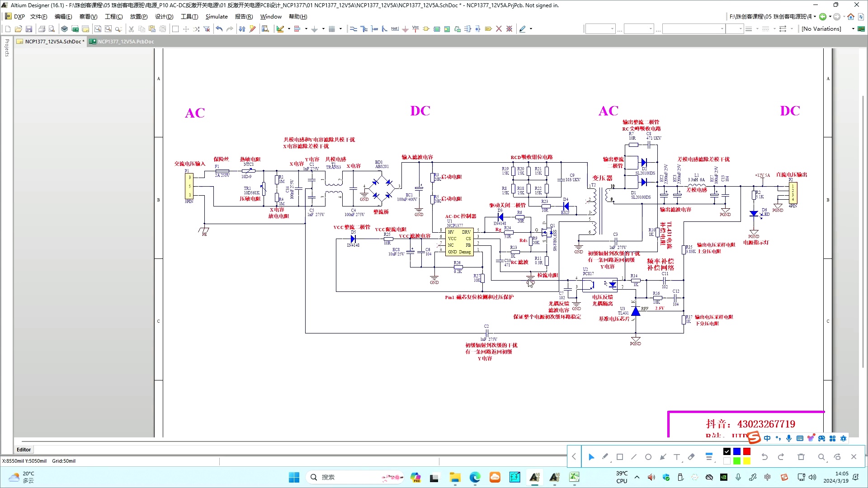Save the schematic with the floppy icon
Viewport: 868px width, 488px height.
(28, 29)
